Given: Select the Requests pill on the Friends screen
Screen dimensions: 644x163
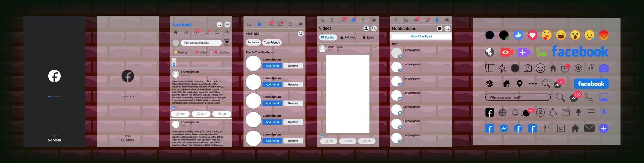Looking at the screenshot, I should click(x=253, y=42).
